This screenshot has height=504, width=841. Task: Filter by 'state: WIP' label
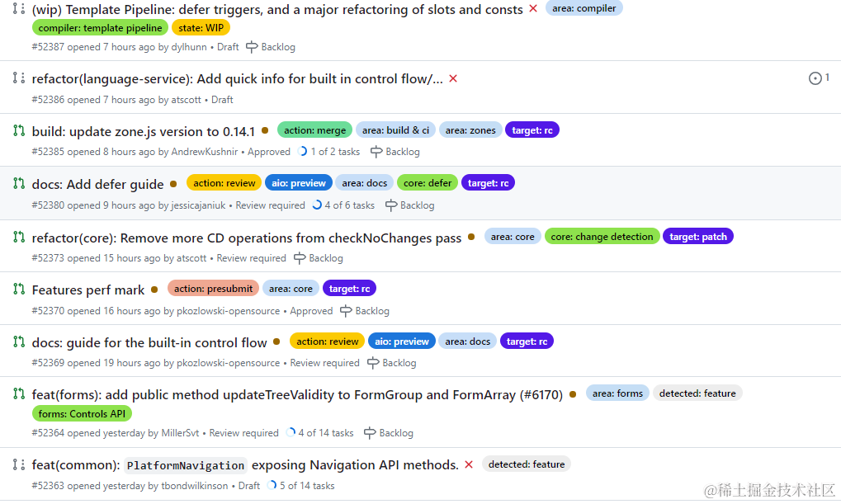pos(201,28)
